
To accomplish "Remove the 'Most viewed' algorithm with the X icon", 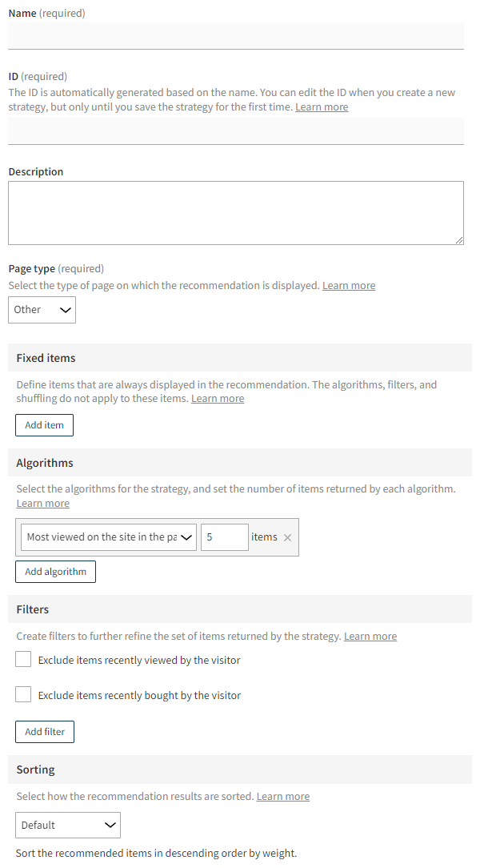I will pos(287,537).
